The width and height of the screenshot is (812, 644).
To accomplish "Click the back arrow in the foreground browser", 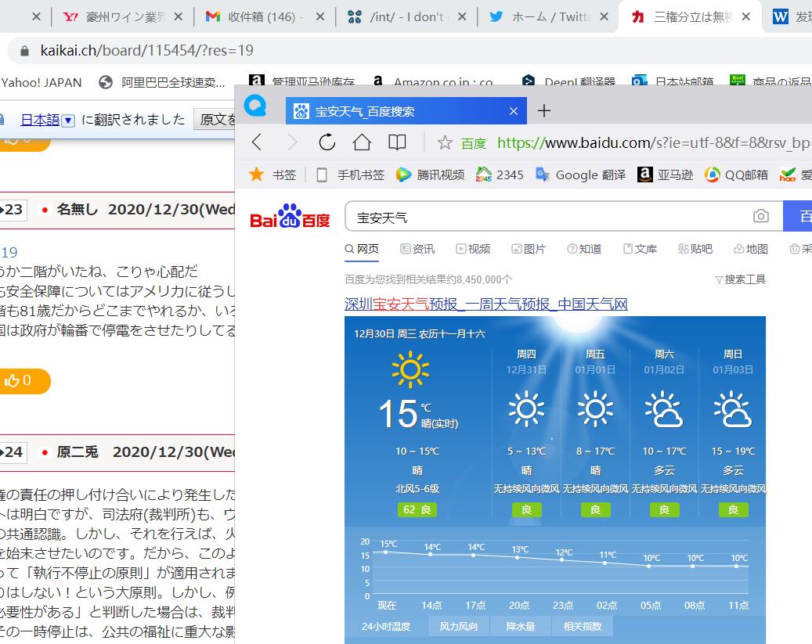I will pos(257,142).
